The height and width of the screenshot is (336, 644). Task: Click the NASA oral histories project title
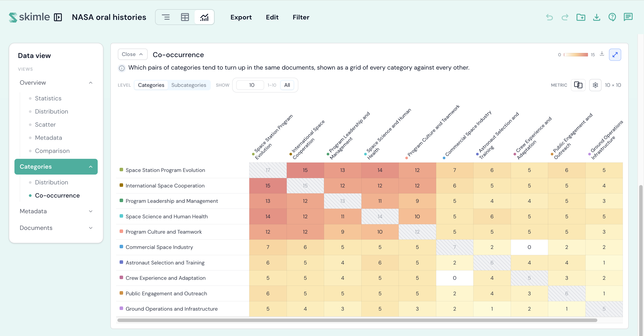(x=109, y=17)
